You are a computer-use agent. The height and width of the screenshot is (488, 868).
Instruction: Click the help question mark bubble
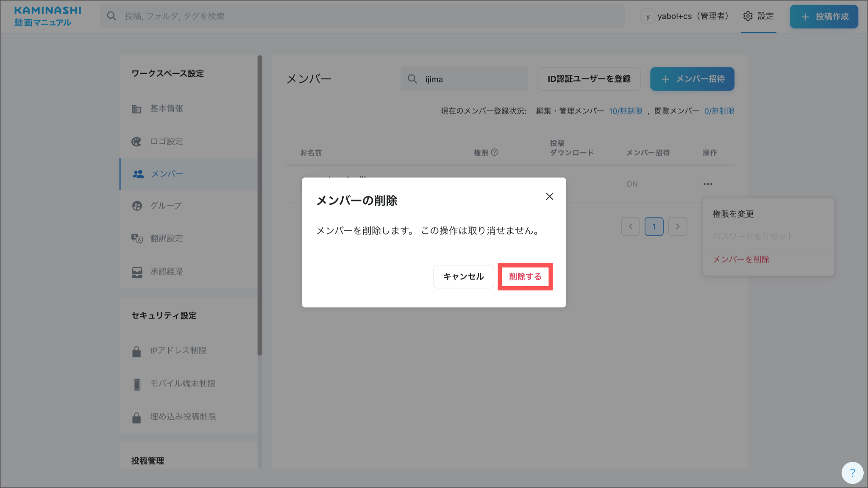[x=852, y=472]
